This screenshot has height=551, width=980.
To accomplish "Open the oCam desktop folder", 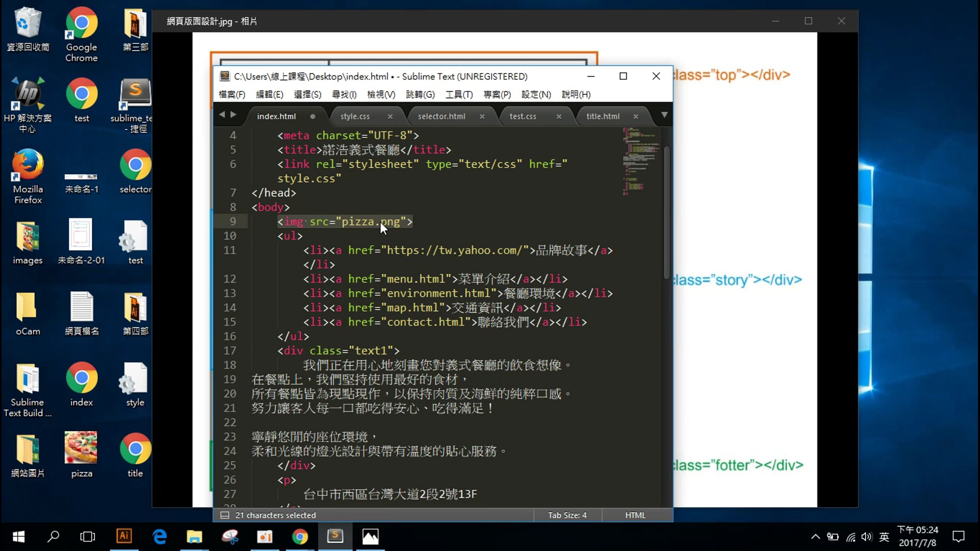I will pyautogui.click(x=28, y=307).
